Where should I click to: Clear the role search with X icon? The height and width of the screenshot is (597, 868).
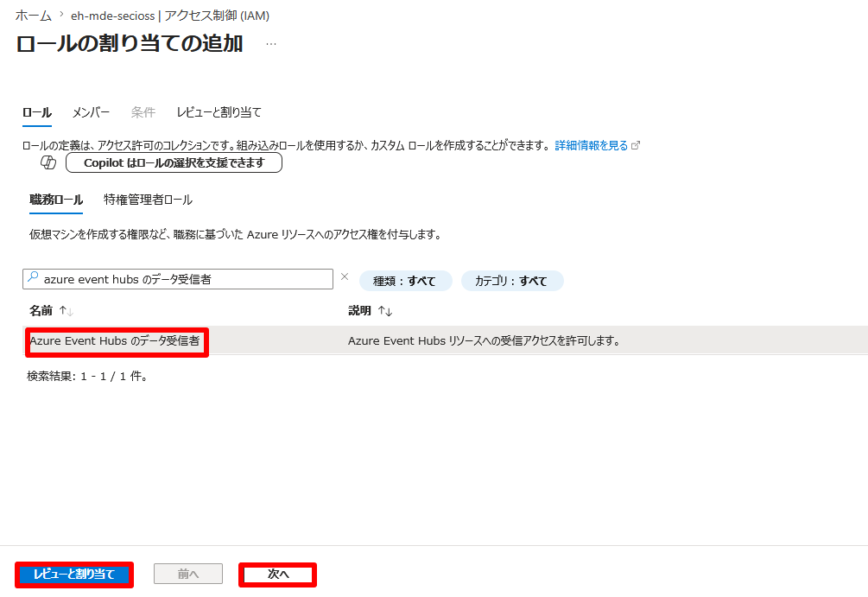(345, 277)
